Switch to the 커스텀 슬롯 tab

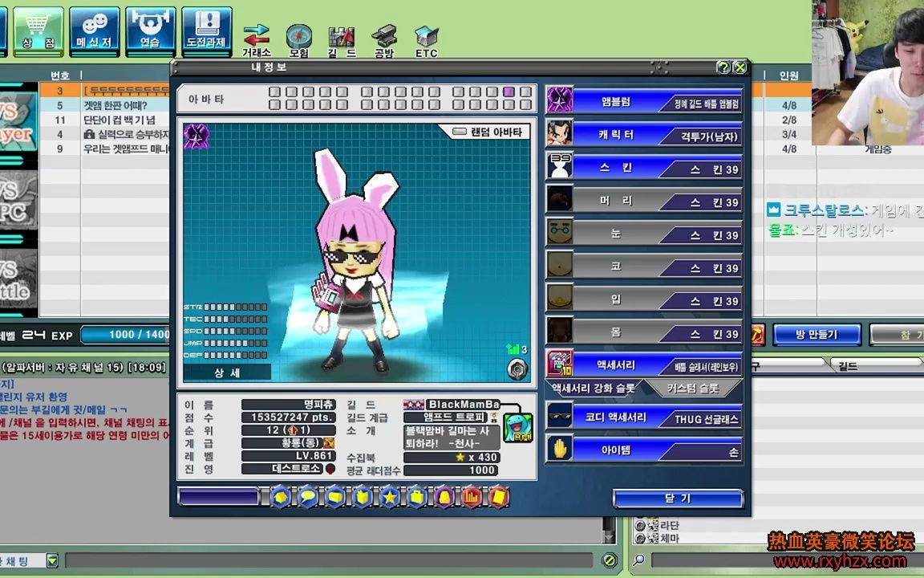tap(693, 388)
